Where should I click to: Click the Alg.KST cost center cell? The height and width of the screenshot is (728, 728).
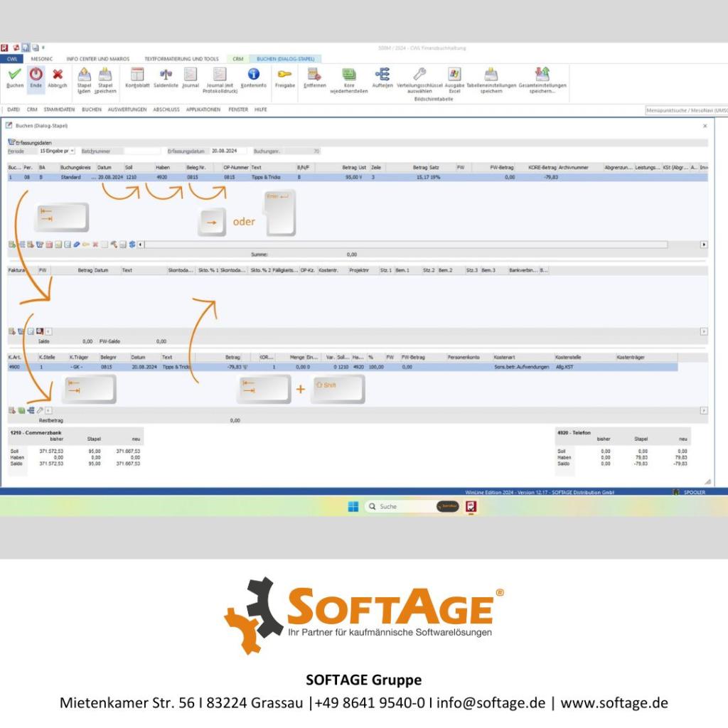pos(564,367)
